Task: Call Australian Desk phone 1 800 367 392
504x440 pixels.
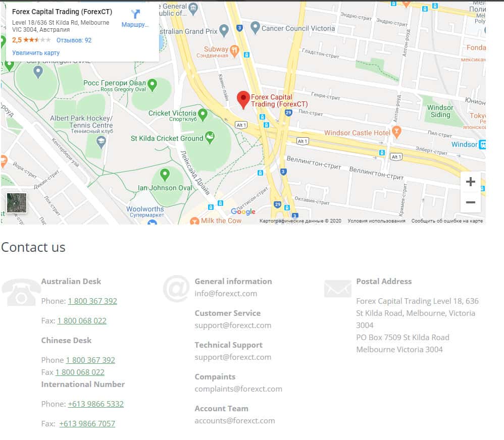Action: [92, 301]
